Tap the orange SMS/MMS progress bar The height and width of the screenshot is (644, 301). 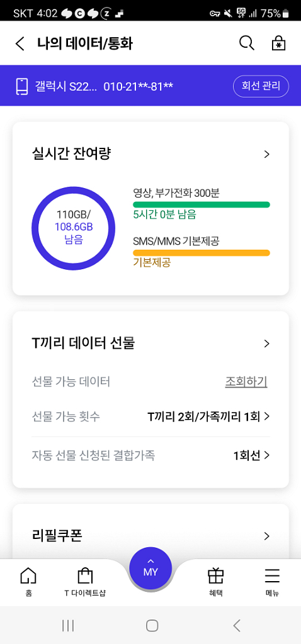(x=202, y=253)
